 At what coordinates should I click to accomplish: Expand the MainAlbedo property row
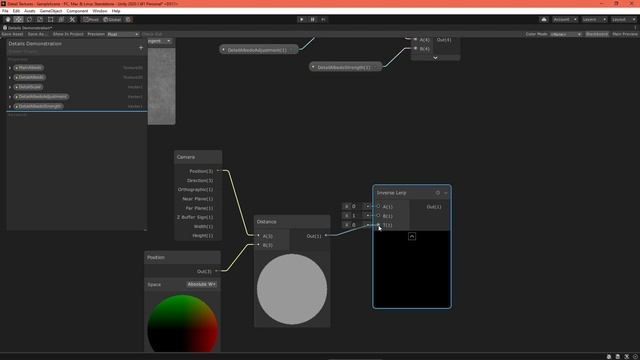click(10, 68)
